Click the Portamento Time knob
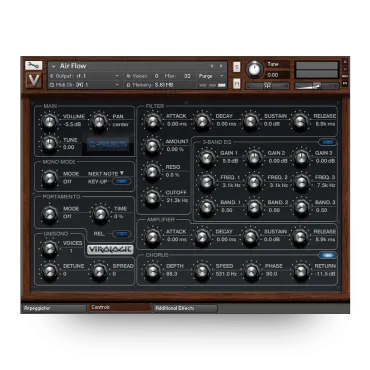This screenshot has height=370, width=370. tap(100, 214)
